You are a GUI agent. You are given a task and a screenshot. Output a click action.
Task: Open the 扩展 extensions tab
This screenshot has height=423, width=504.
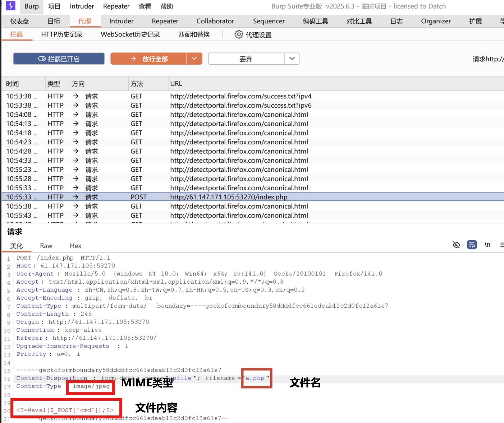click(475, 21)
